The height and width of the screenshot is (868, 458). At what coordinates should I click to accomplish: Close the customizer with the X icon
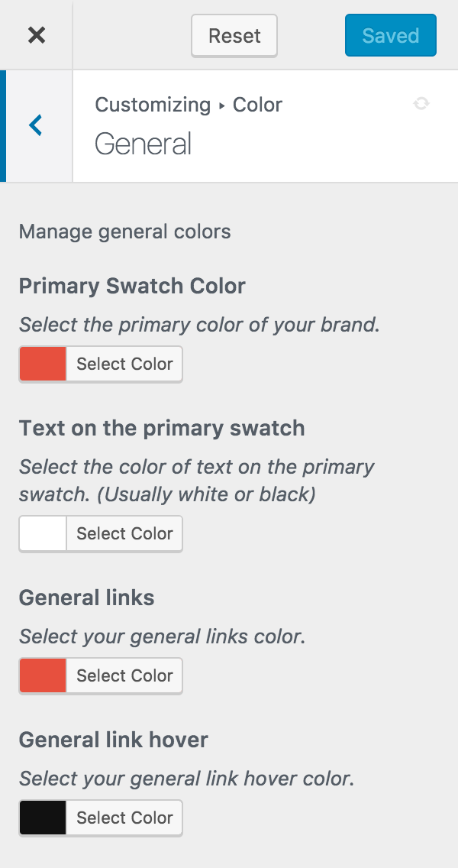coord(37,36)
